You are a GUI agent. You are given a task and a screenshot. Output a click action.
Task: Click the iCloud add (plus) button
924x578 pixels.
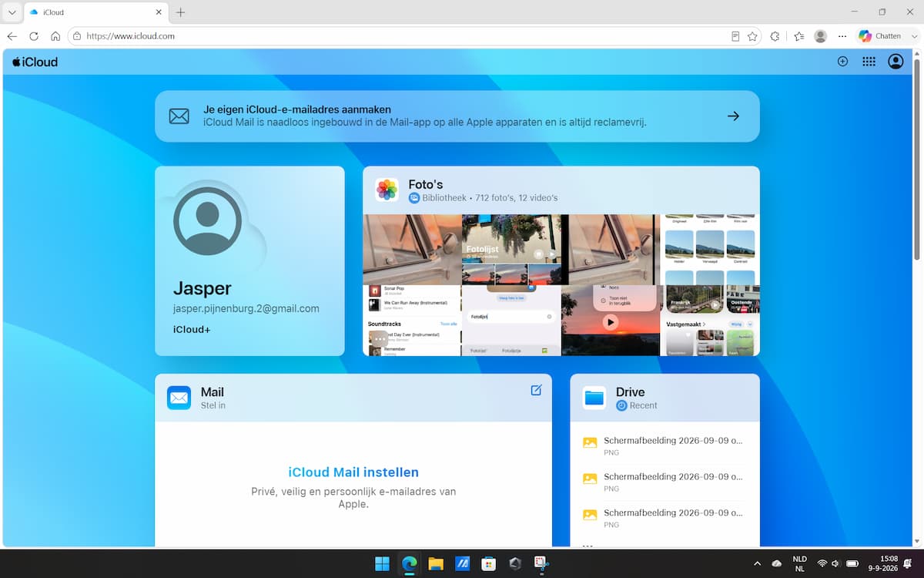(842, 62)
